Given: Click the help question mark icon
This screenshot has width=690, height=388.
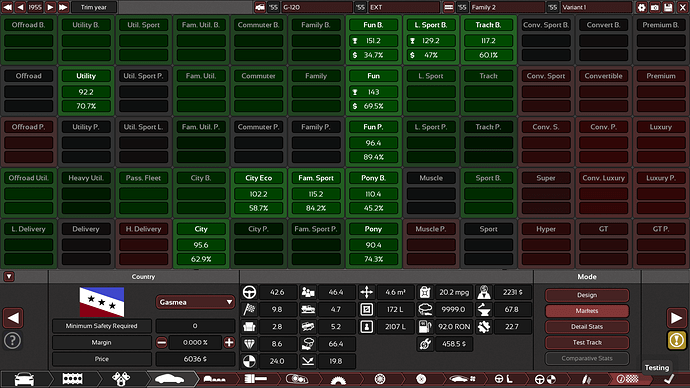Looking at the screenshot, I should click(x=12, y=340).
